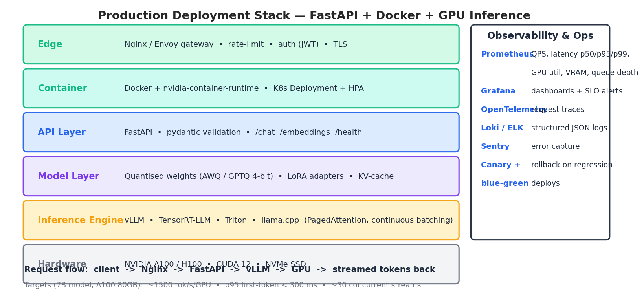Click the 'GPU util, VRAM, queue depth' text
Screen dimensions: 644x302
pos(585,73)
